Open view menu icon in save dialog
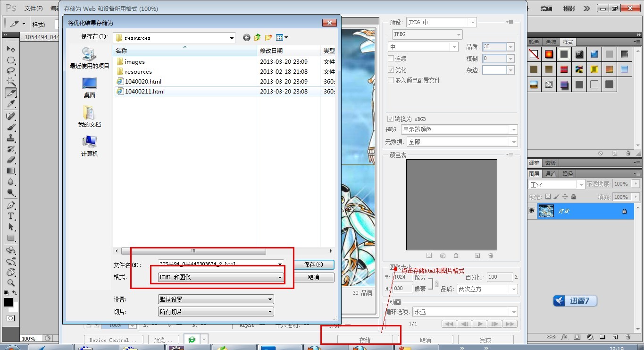The height and width of the screenshot is (350, 644). (282, 37)
